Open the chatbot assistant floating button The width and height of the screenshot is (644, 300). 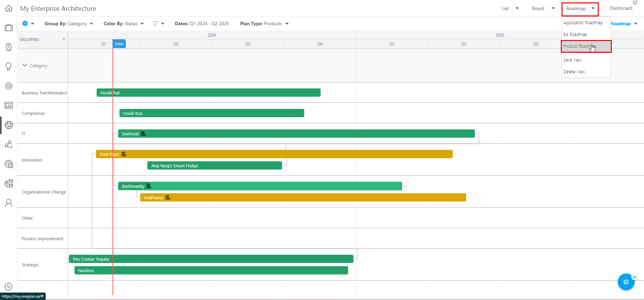[x=626, y=282]
